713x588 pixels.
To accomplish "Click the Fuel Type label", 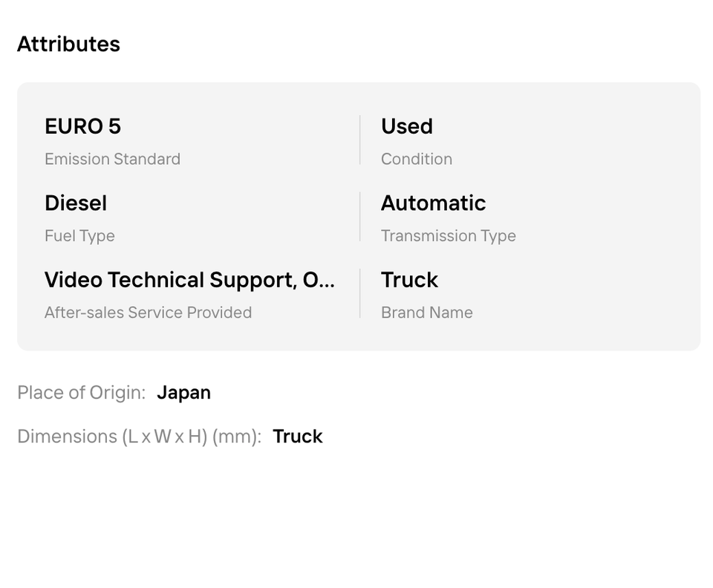I will [x=79, y=236].
